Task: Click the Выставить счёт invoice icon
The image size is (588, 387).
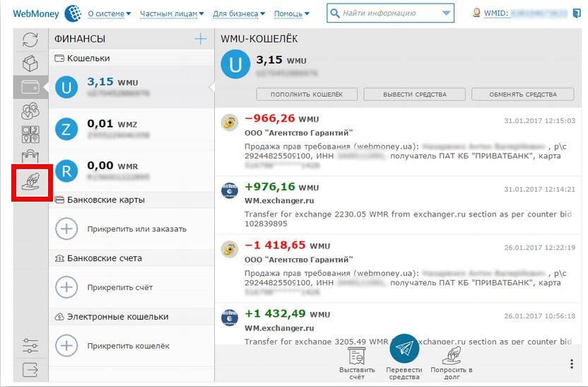Action: (x=357, y=356)
